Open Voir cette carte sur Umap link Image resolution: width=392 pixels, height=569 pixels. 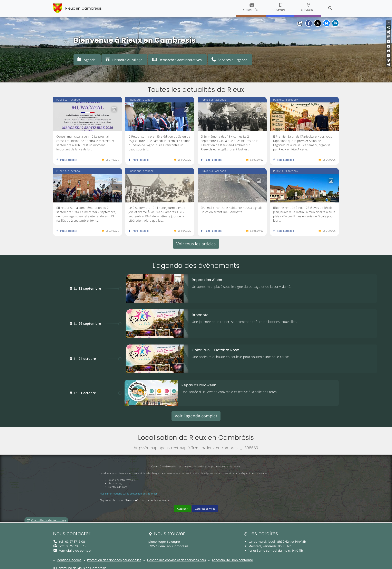[46, 520]
